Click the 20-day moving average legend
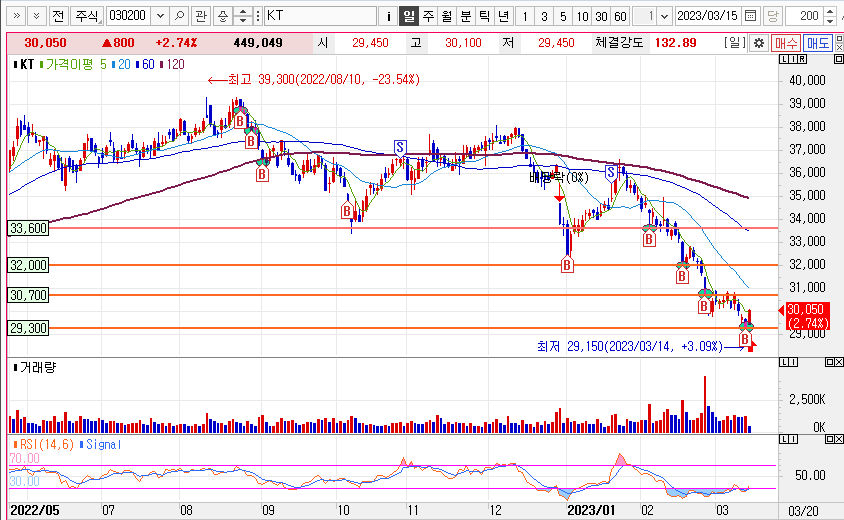 [x=121, y=65]
